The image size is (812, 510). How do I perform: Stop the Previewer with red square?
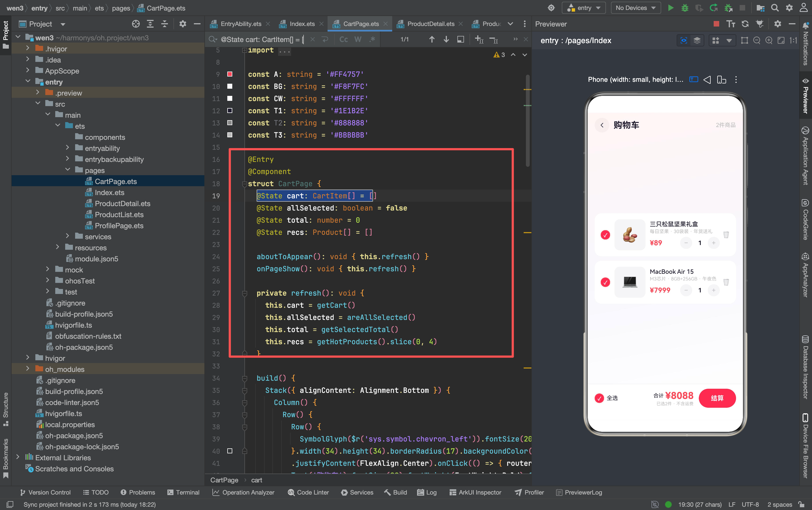tap(716, 23)
